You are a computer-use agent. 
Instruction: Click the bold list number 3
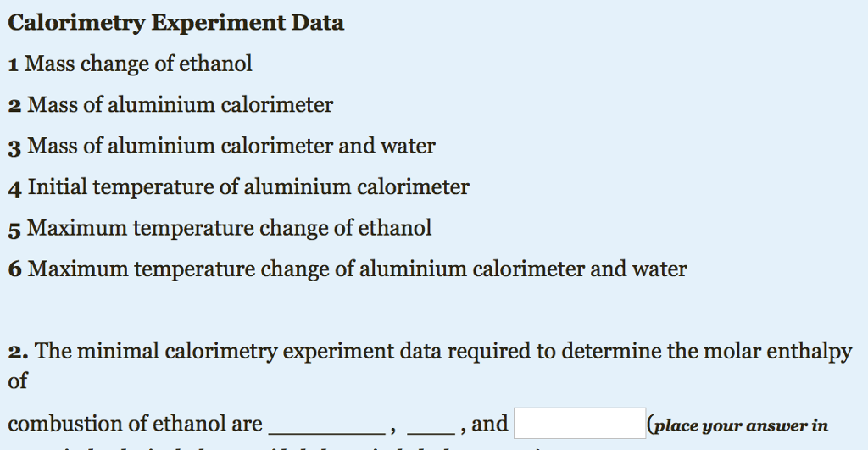coord(15,147)
